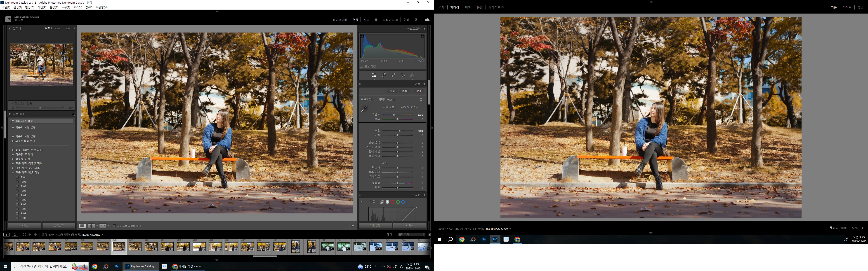
Task: Select the Healing bandage tool
Action: 393,75
